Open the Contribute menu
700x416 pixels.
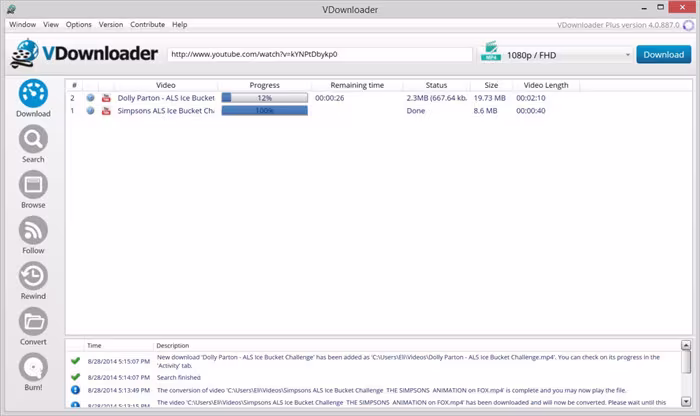coord(147,25)
